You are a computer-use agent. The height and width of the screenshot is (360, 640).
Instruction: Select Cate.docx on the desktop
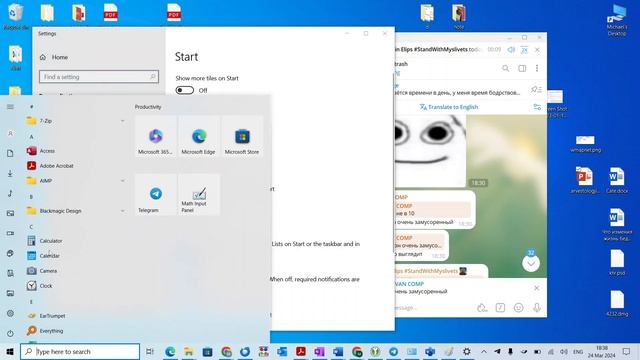pos(617,180)
